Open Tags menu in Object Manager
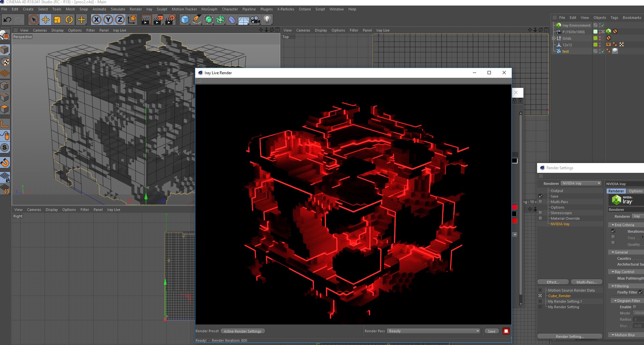The image size is (644, 345). click(x=614, y=18)
